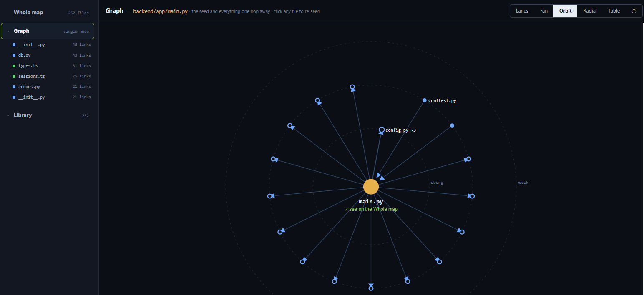The height and width of the screenshot is (295, 644).
Task: Switch to the Lanes layout tab
Action: point(522,11)
